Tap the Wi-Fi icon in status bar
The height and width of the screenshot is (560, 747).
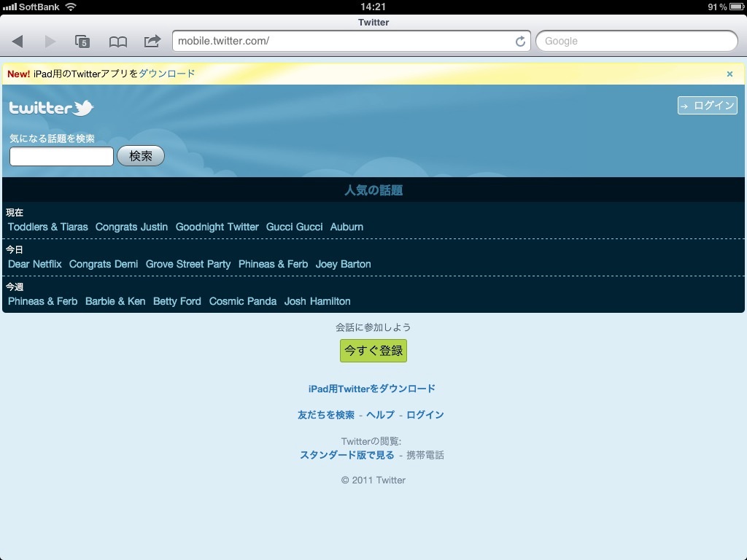[71, 7]
